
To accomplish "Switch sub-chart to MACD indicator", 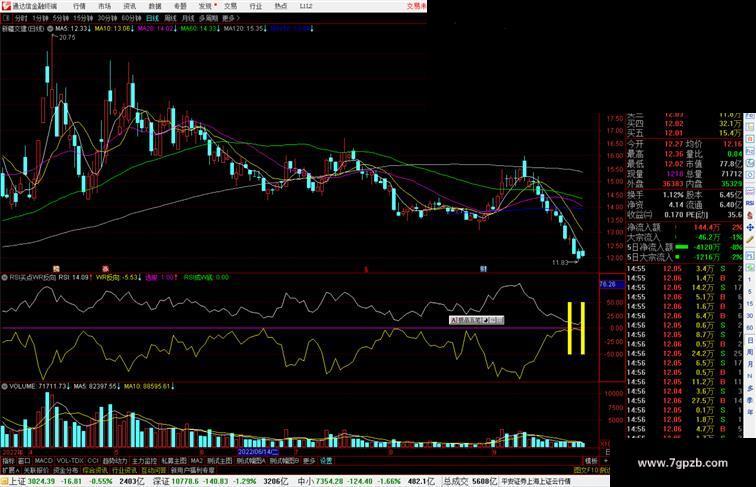I will [x=43, y=461].
